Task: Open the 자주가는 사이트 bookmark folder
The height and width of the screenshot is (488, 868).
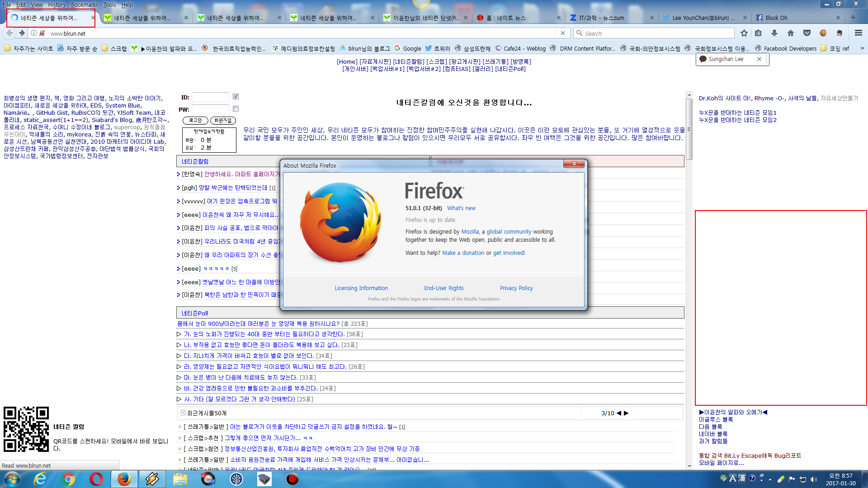Action: point(29,48)
